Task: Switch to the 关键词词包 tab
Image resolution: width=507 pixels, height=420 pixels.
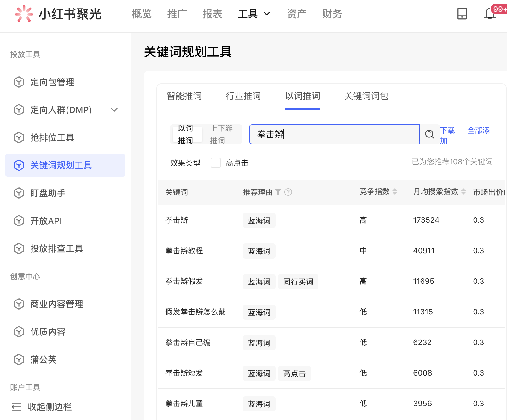Action: (366, 96)
